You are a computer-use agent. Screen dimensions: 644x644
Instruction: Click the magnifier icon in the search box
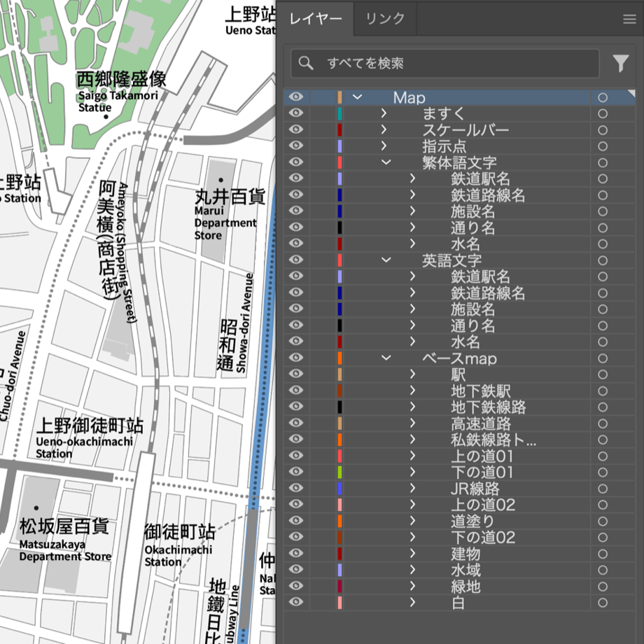[306, 63]
